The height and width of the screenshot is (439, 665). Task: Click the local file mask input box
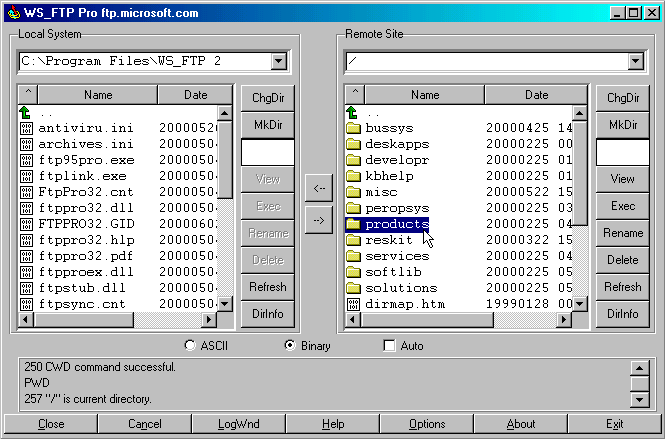coord(268,152)
